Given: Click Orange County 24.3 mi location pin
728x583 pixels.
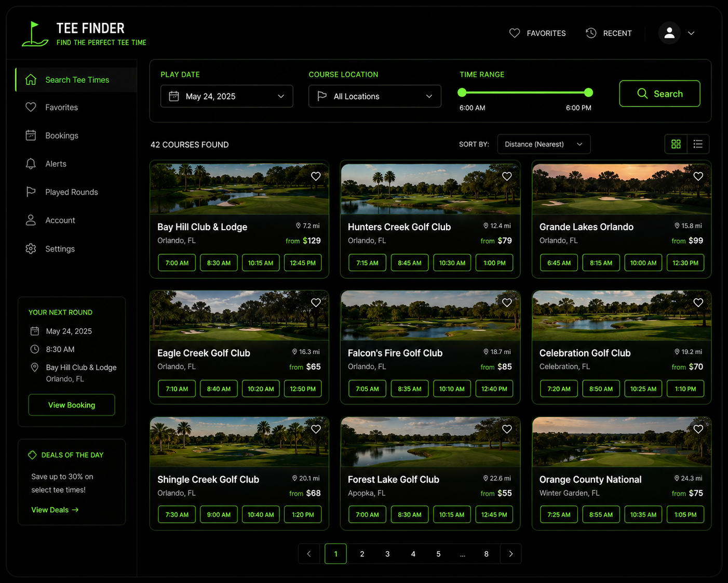Looking at the screenshot, I should click(x=677, y=478).
